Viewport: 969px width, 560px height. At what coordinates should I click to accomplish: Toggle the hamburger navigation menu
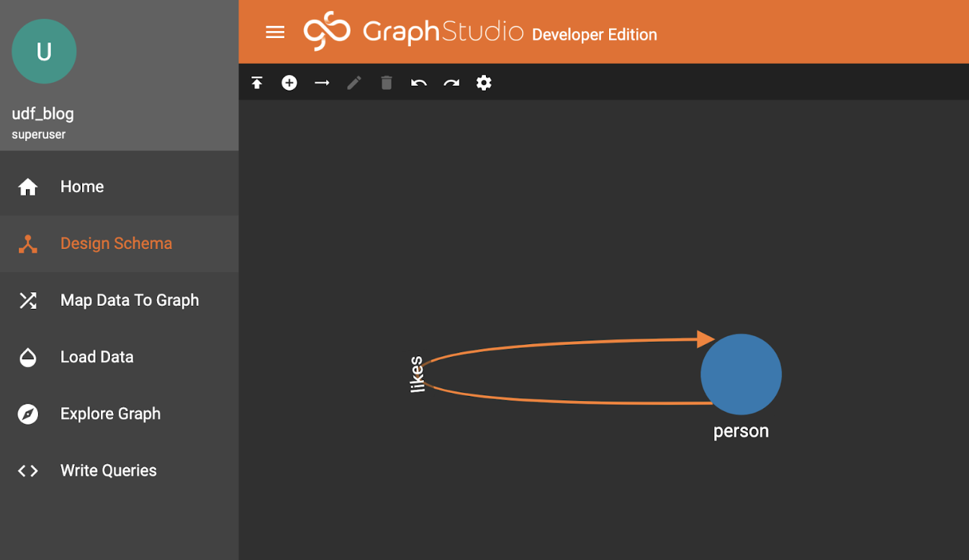pyautogui.click(x=275, y=32)
